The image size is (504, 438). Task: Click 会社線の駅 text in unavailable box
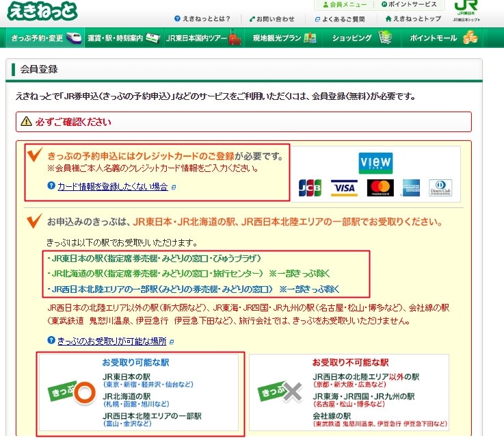pos(332,416)
